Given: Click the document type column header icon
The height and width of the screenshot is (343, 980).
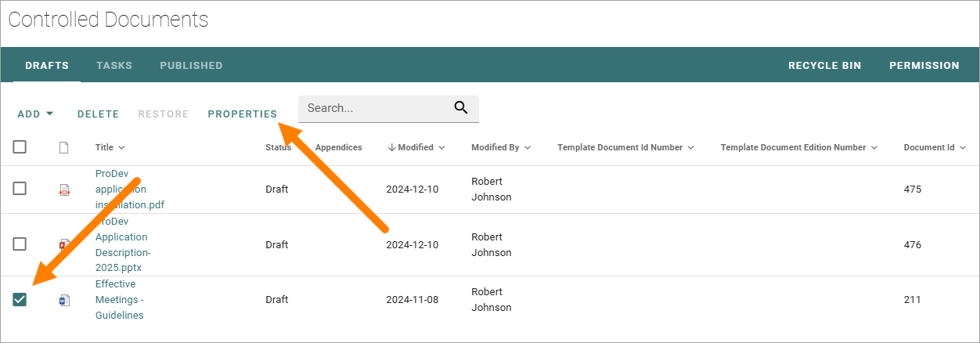Looking at the screenshot, I should click(x=64, y=147).
